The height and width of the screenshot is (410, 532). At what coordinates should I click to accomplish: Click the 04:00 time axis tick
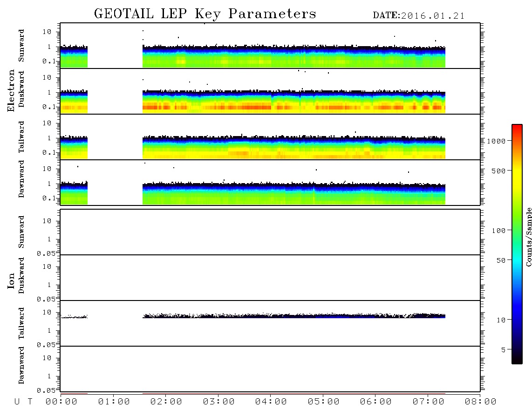click(271, 402)
